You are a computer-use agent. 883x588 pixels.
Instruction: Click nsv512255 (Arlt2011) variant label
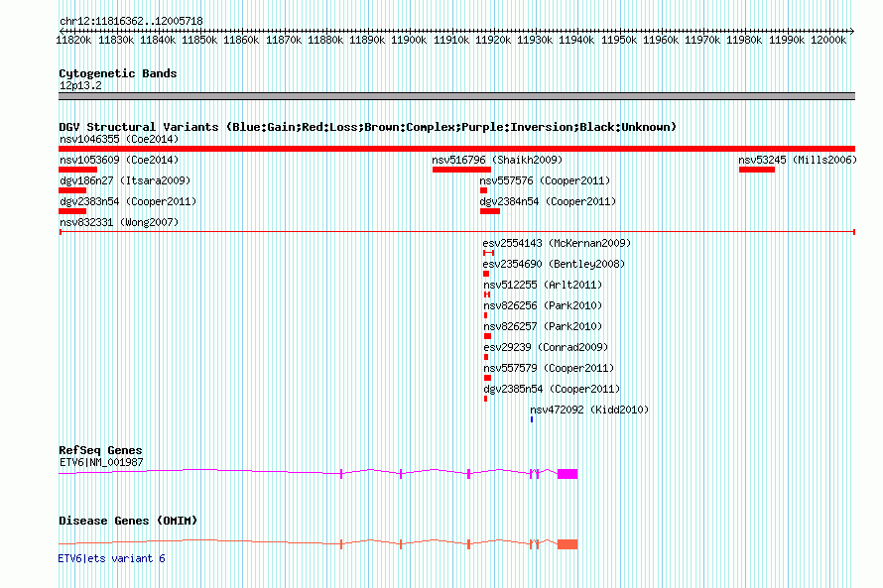[x=543, y=285]
